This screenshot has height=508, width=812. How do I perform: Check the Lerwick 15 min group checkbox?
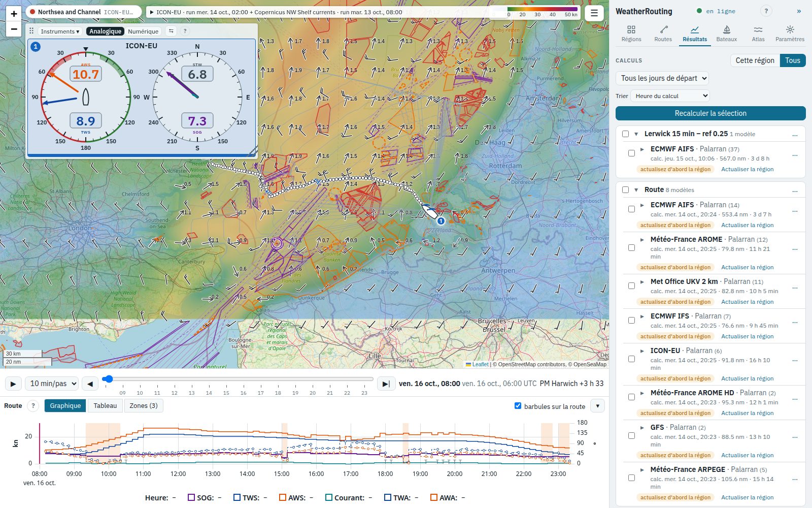click(x=625, y=134)
